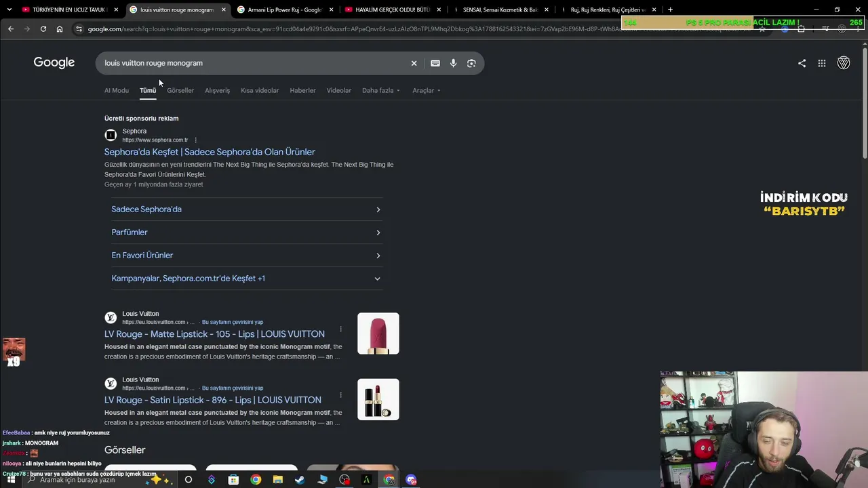Viewport: 868px width, 488px height.
Task: Launch Steam from the taskbar
Action: 300,480
